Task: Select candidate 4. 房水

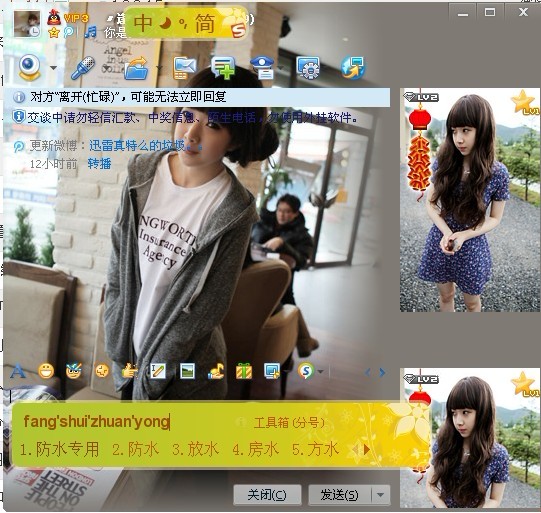Action: click(x=256, y=449)
